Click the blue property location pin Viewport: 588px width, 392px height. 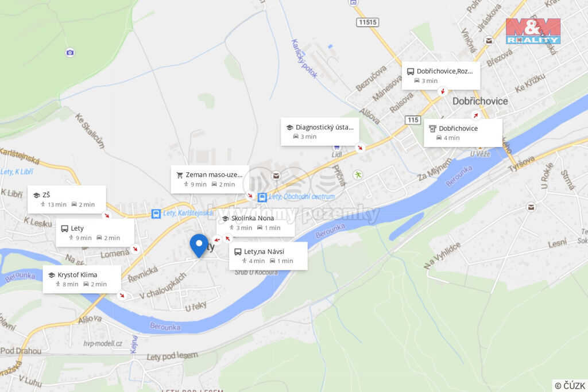(199, 246)
